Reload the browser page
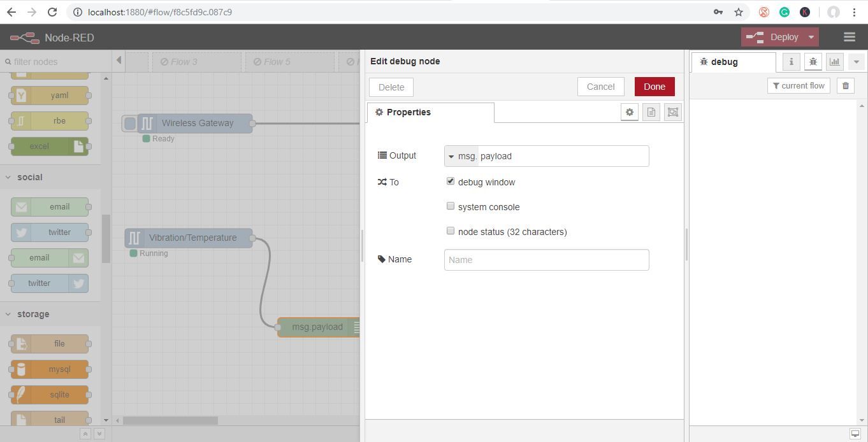The height and width of the screenshot is (442, 868). click(52, 12)
